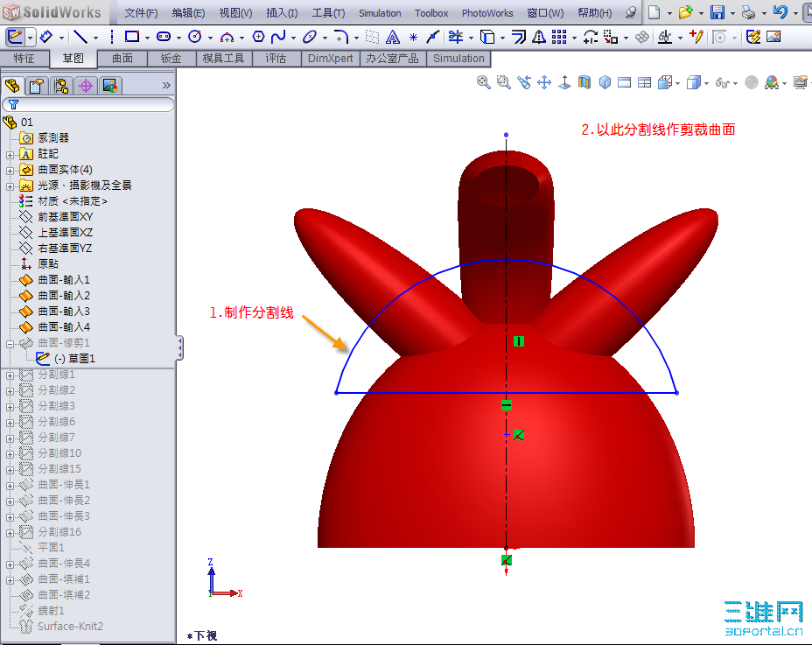812x645 pixels.
Task: Open the 插入(I) menu
Action: 282,13
